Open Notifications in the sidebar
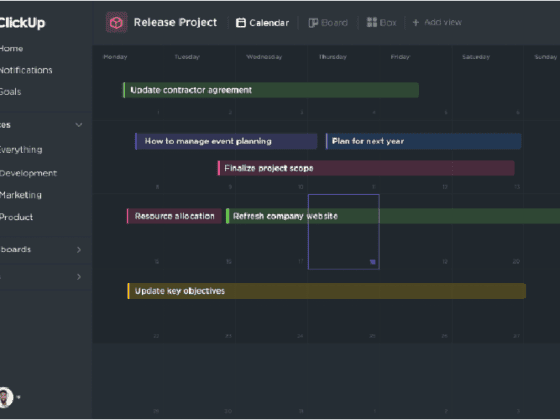Image resolution: width=560 pixels, height=420 pixels. (26, 70)
